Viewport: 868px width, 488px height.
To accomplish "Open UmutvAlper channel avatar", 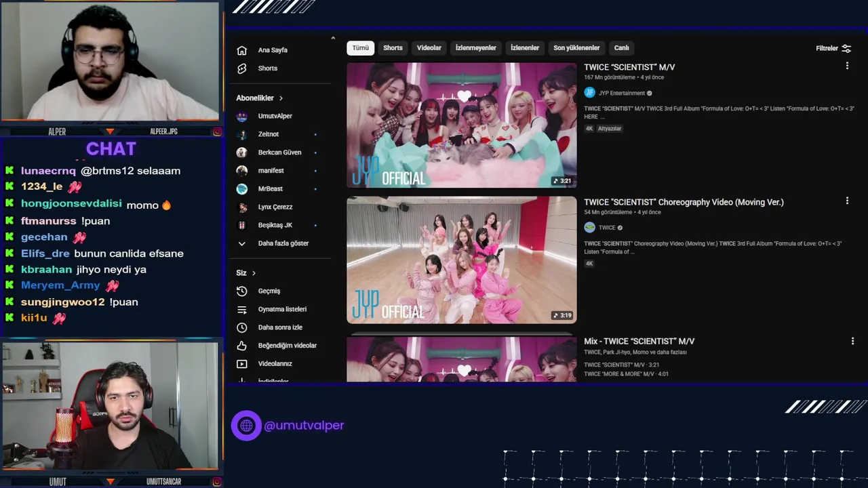I will [x=241, y=116].
